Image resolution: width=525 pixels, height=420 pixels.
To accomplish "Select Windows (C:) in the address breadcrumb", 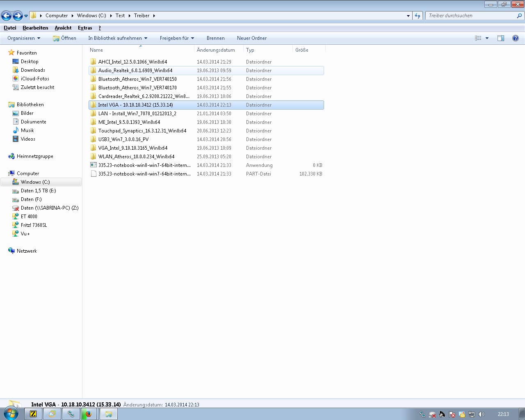I will (91, 16).
